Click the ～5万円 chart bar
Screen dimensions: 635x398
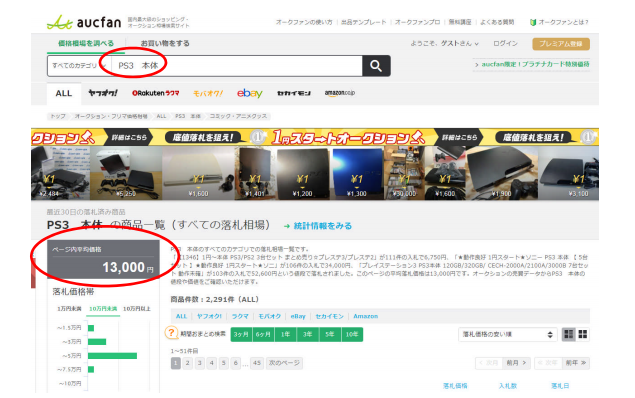click(x=112, y=356)
